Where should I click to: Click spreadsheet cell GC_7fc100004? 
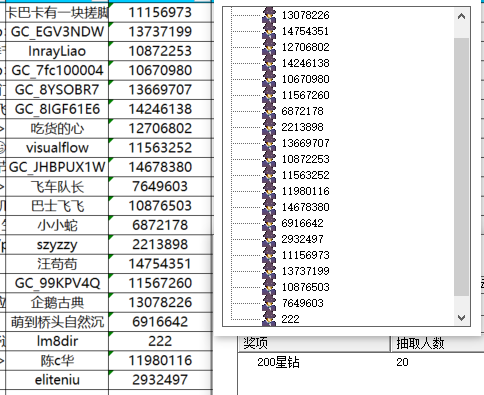pos(57,70)
